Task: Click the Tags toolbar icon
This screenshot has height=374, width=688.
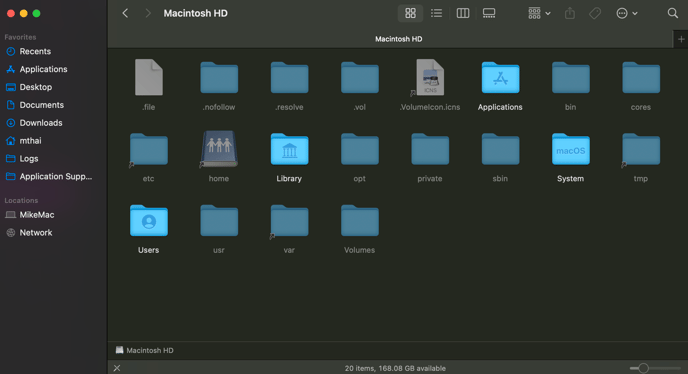Action: pyautogui.click(x=595, y=13)
